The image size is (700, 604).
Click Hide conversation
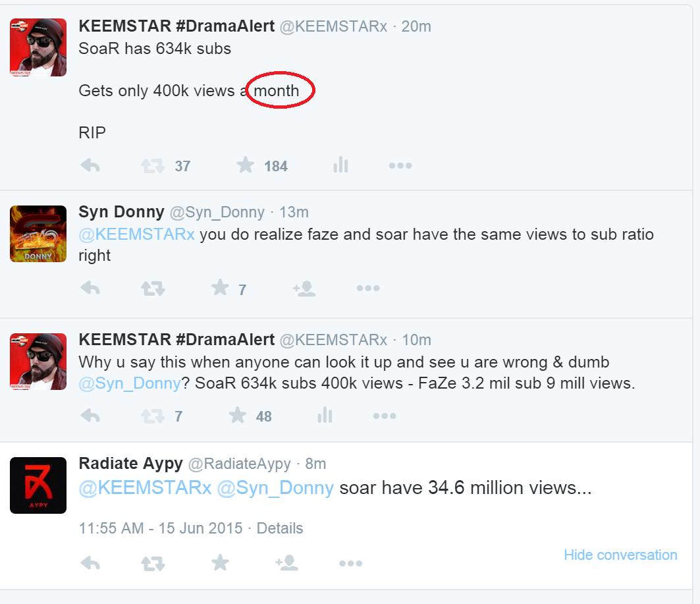(620, 555)
